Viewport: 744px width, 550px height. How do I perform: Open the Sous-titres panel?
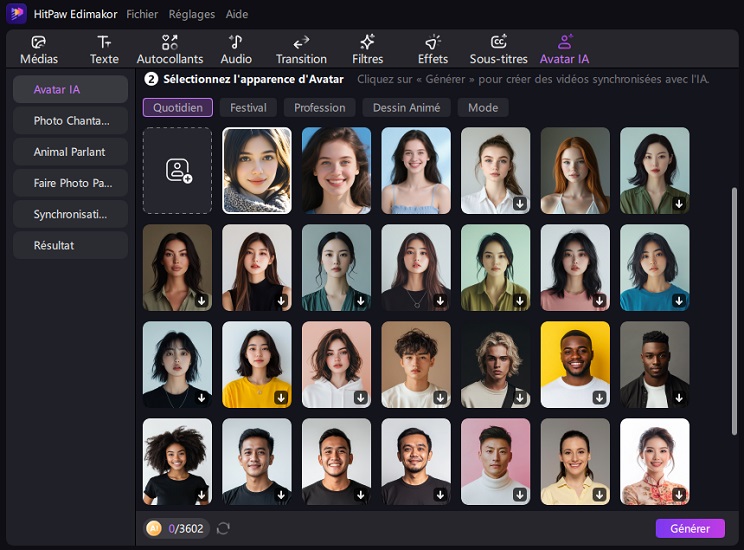[498, 49]
